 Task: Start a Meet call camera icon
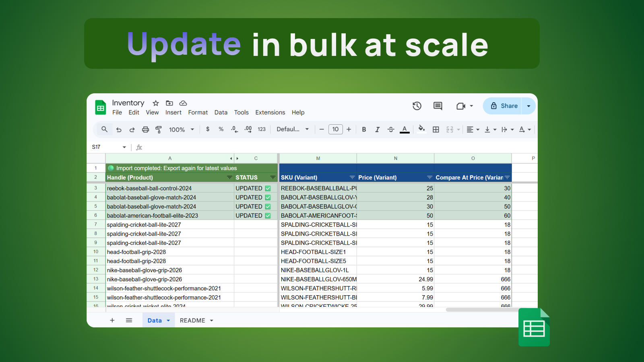point(461,106)
